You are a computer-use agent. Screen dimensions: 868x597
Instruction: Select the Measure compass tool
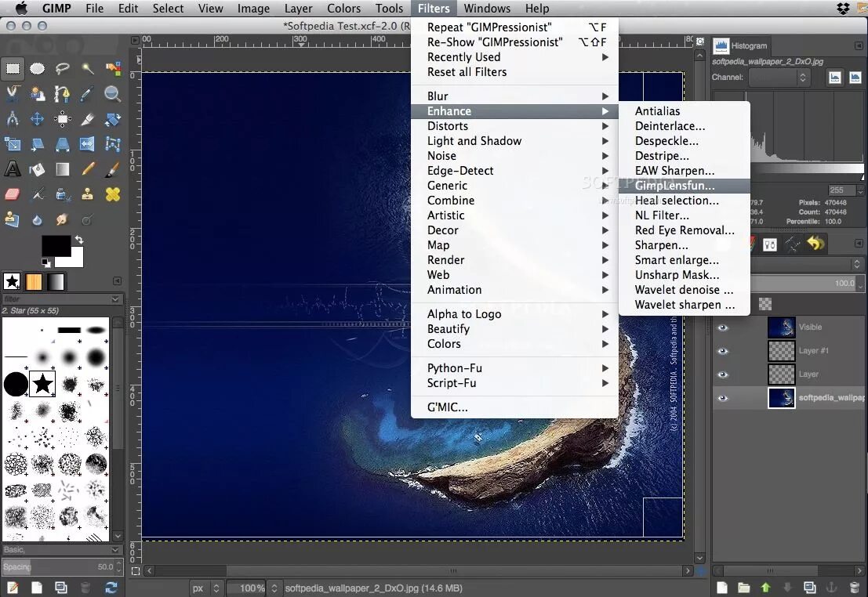[x=13, y=119]
